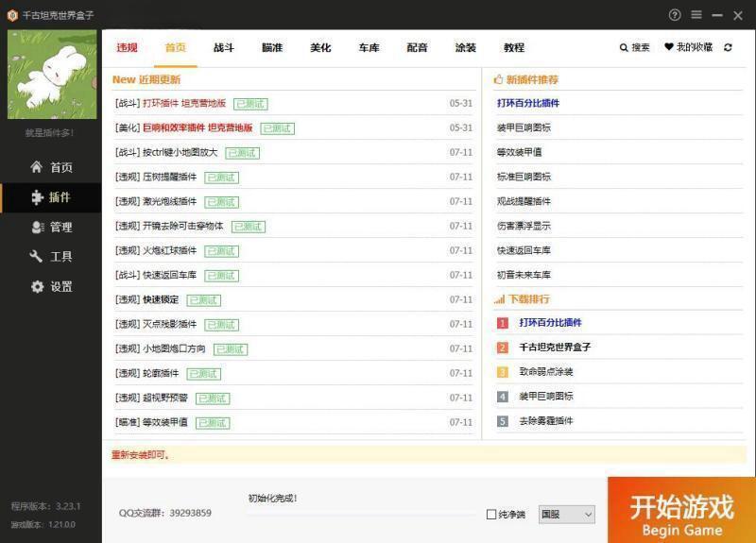Viewport: 756px width, 543px height.
Task: Click the rabbit avatar thumbnail
Action: coord(52,75)
